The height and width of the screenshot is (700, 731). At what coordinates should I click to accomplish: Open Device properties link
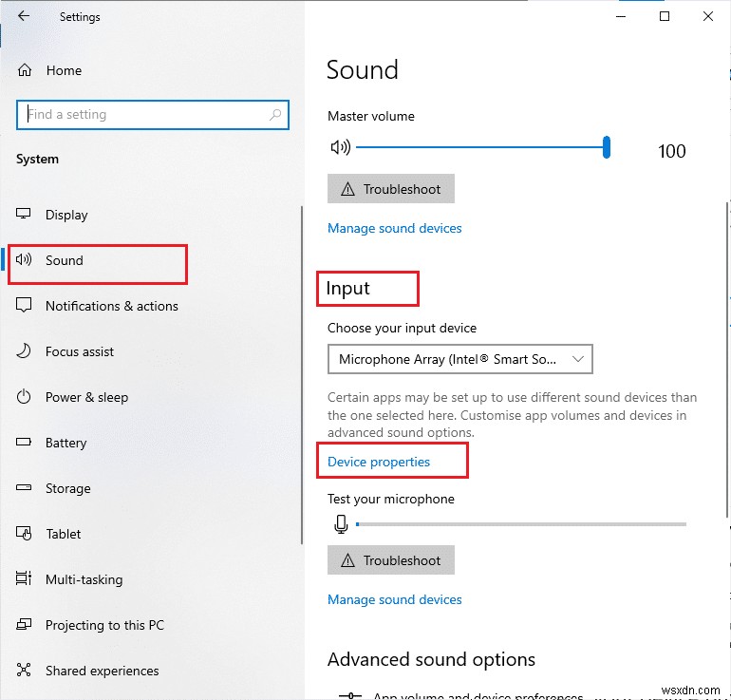(x=379, y=462)
